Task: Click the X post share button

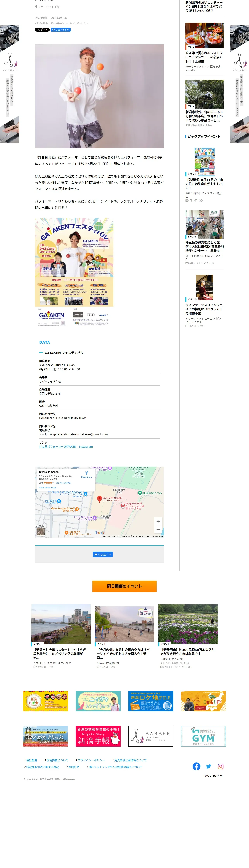Action: click(42, 30)
